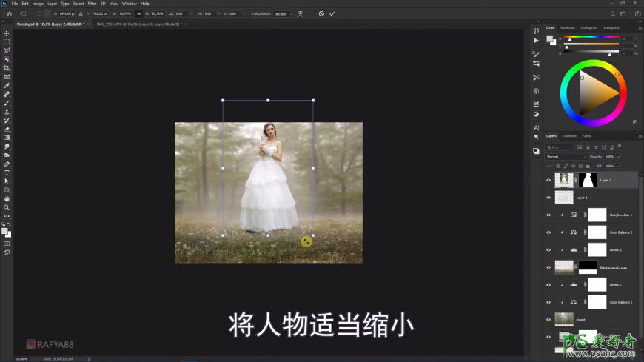This screenshot has width=644, height=362.
Task: Hide the Background copy layer
Action: pyautogui.click(x=549, y=267)
